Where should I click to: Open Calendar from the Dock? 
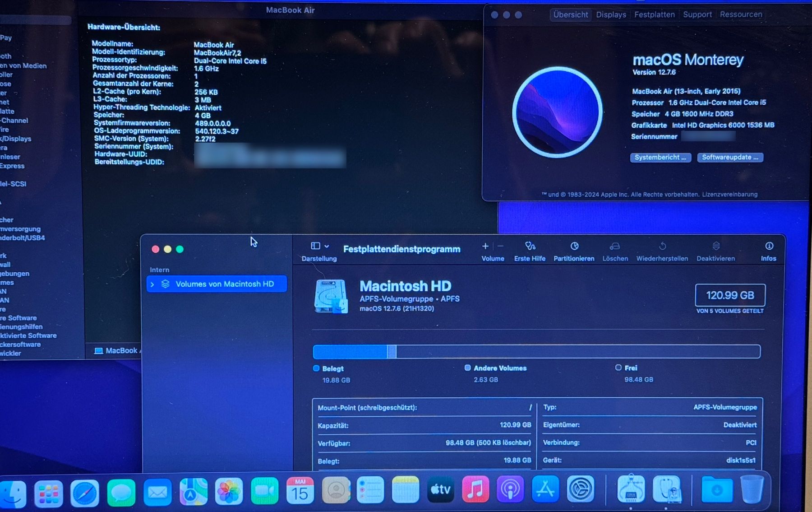(x=300, y=490)
